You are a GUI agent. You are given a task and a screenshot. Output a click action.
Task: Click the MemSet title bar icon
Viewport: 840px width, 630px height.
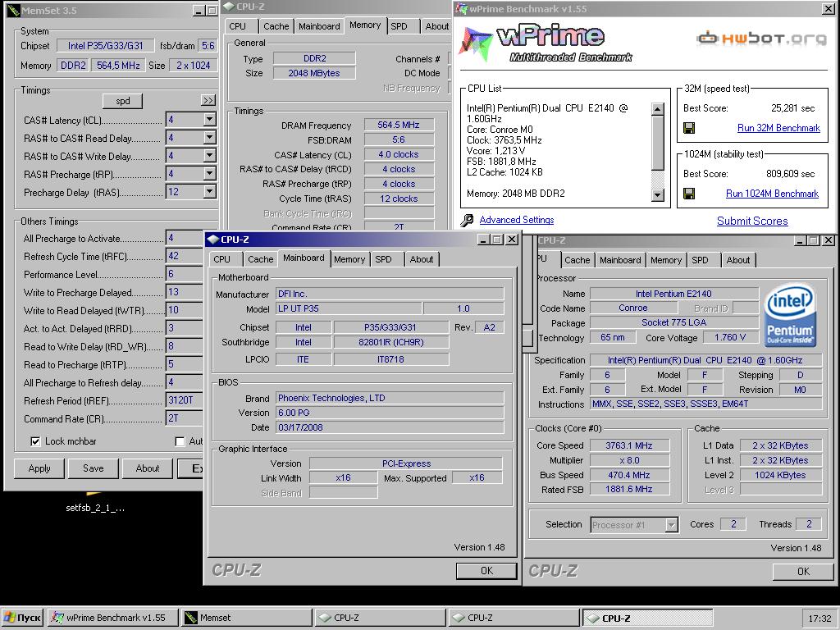[13, 10]
